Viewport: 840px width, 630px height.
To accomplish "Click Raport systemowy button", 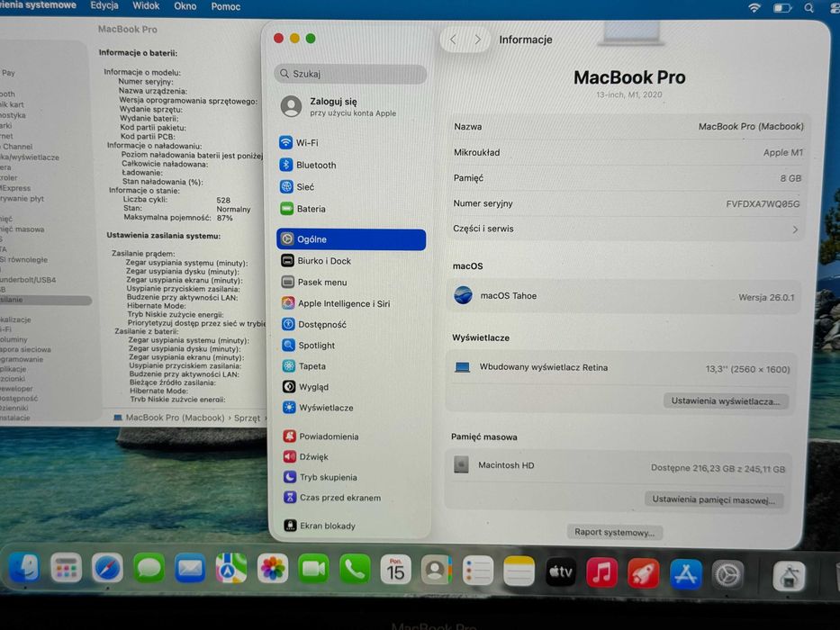I will click(614, 532).
